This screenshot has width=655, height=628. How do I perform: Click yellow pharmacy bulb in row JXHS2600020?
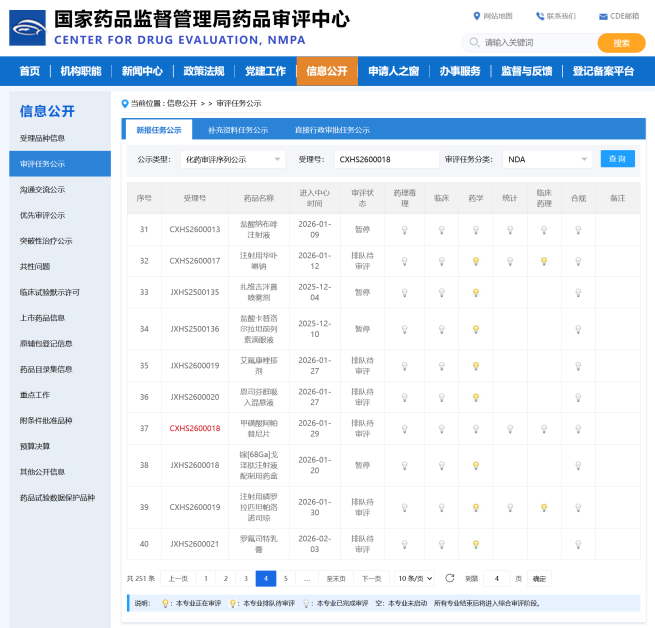pyautogui.click(x=475, y=397)
